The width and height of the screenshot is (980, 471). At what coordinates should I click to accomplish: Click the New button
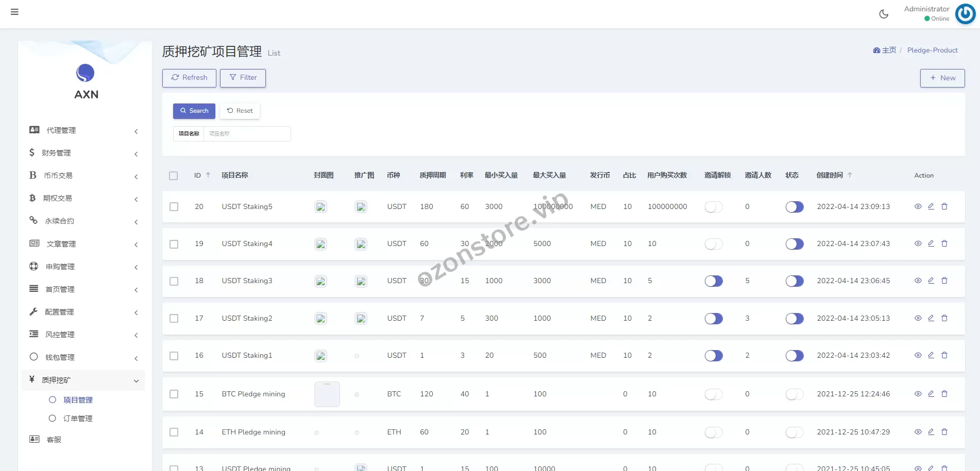coord(942,78)
